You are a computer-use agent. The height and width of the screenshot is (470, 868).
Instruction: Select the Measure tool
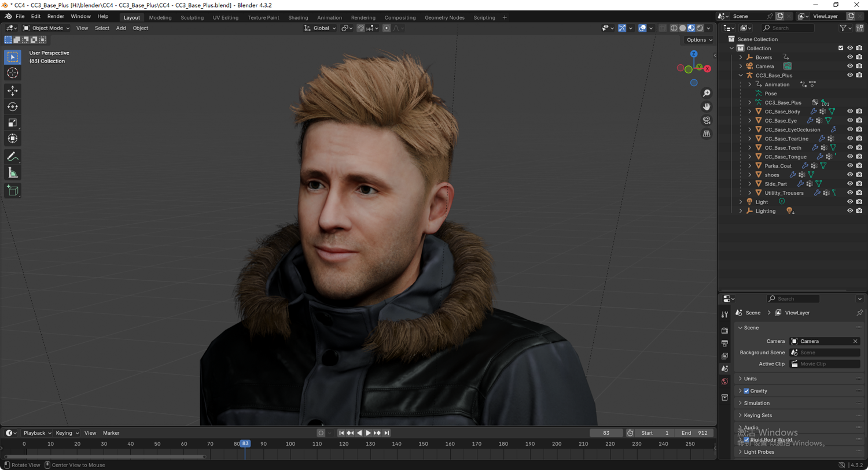click(x=12, y=173)
